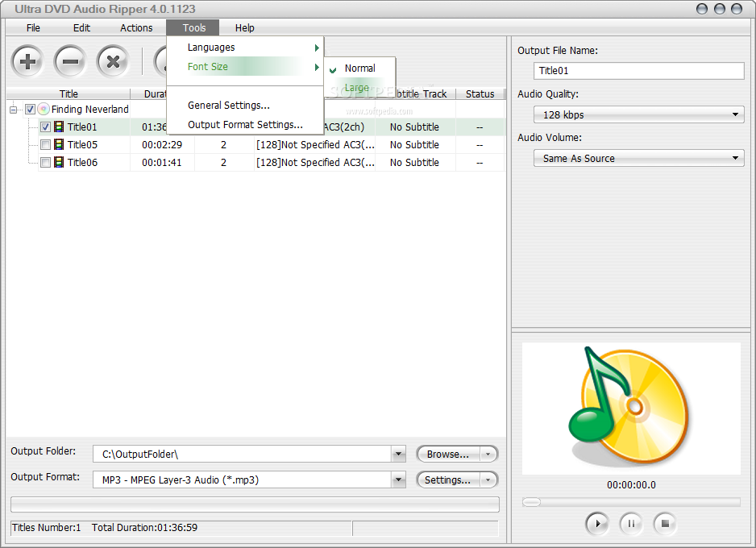Choose General Settings... from the Tools menu
Screen dimensions: 756x548
click(245, 105)
